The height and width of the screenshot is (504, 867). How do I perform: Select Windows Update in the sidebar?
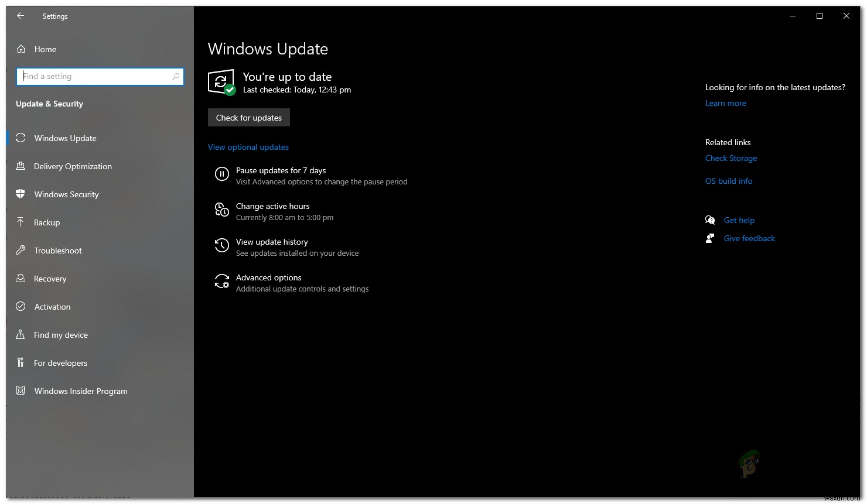(65, 138)
